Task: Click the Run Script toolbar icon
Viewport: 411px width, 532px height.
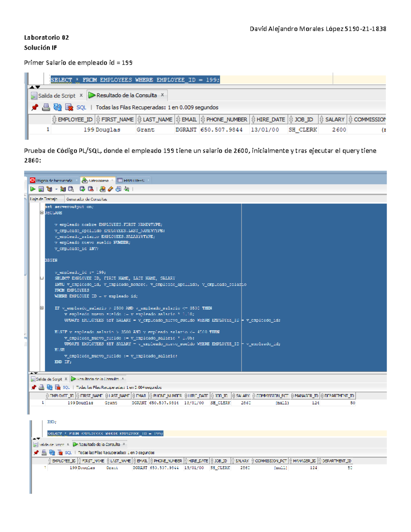Action: (x=41, y=189)
